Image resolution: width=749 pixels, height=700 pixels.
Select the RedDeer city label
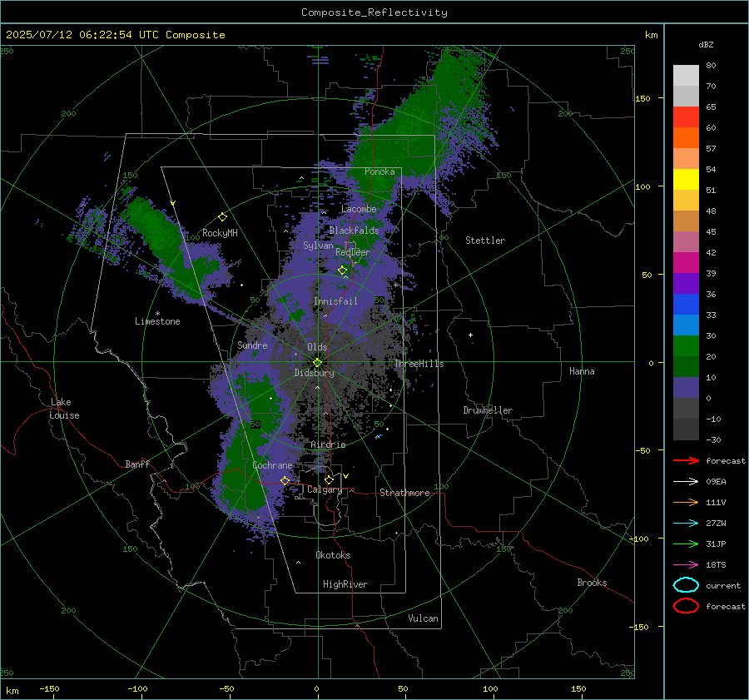click(353, 252)
